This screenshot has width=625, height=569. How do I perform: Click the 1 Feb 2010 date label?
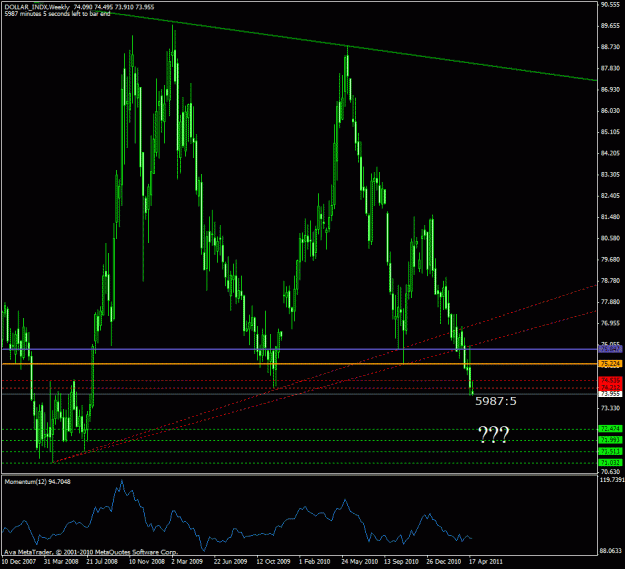coord(315,562)
